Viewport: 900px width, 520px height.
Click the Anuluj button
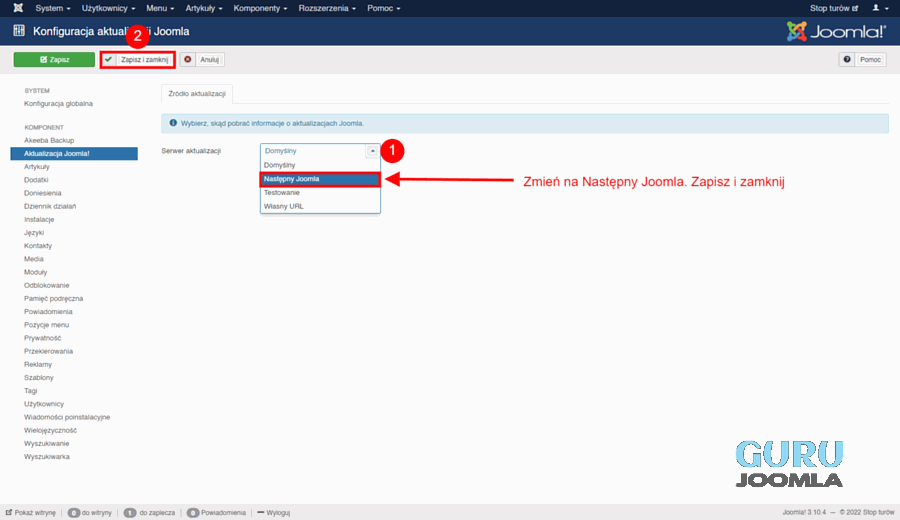coord(202,59)
